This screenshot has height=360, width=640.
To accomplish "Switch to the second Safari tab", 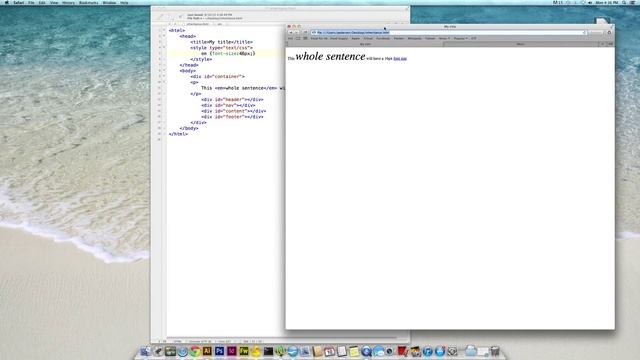I will click(x=520, y=44).
